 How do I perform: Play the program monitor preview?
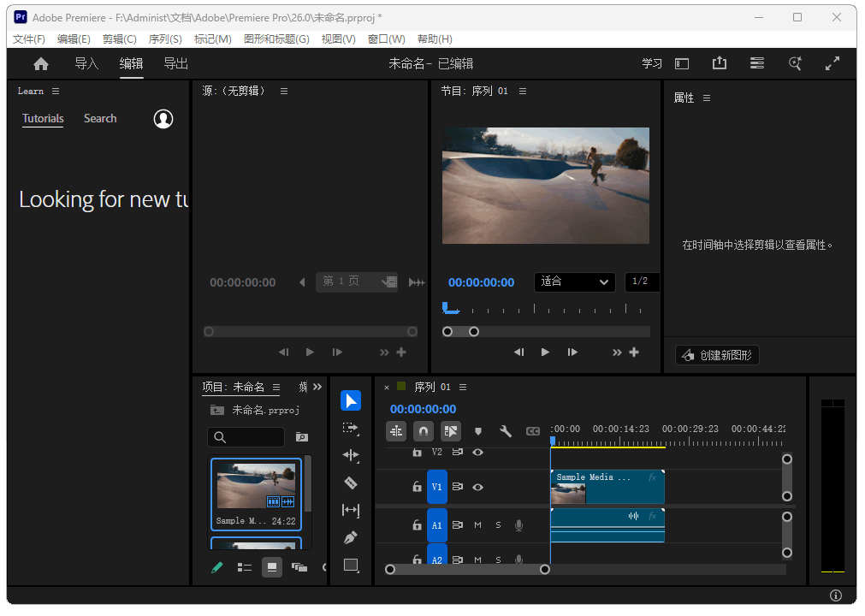(545, 352)
